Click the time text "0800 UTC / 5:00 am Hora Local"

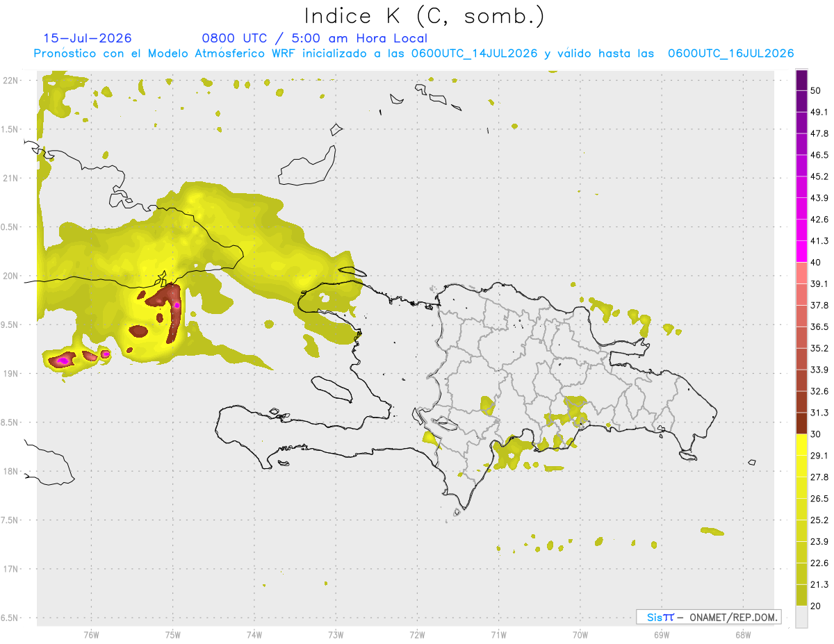(314, 38)
